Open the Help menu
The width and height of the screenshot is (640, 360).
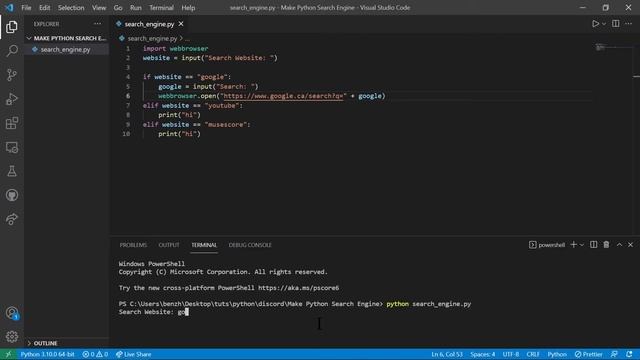(188, 8)
